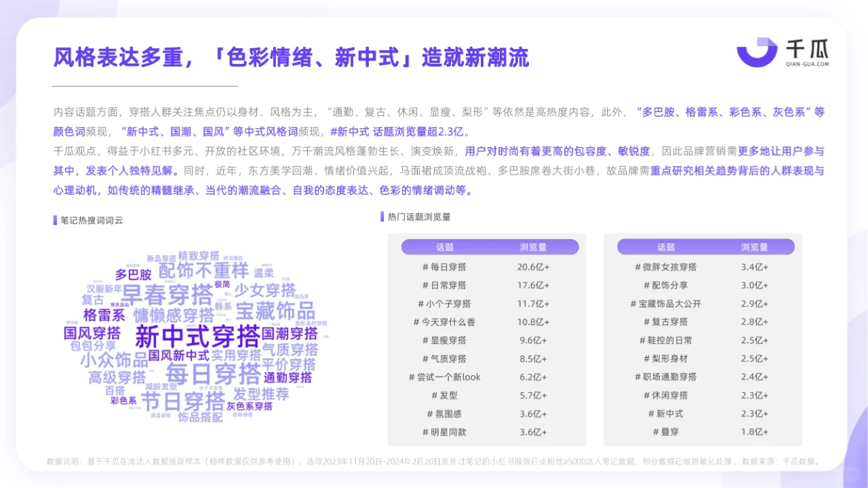The height and width of the screenshot is (488, 868).
Task: Click 格雷系 in the word cloud
Action: coord(104,315)
